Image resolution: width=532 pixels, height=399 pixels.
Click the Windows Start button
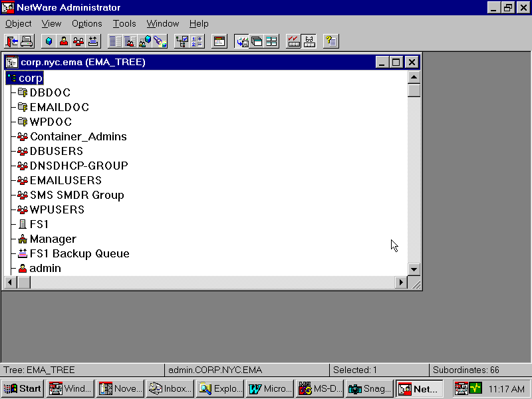point(23,388)
